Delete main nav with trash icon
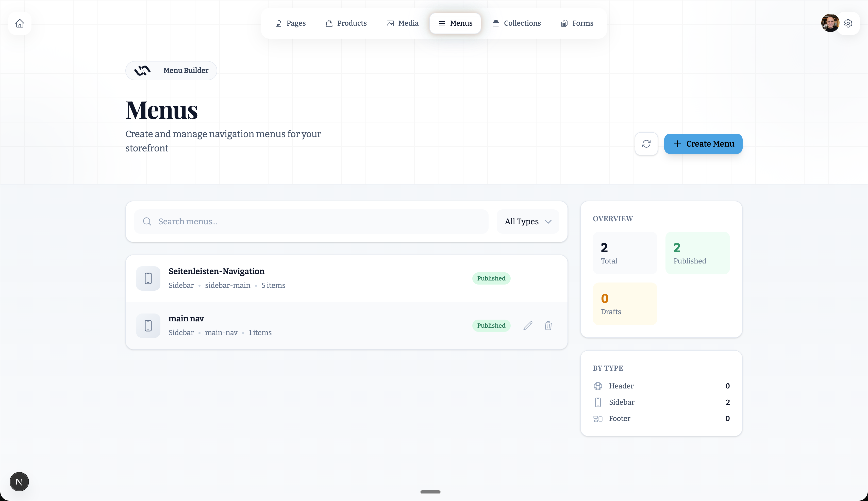This screenshot has height=501, width=868. (548, 325)
